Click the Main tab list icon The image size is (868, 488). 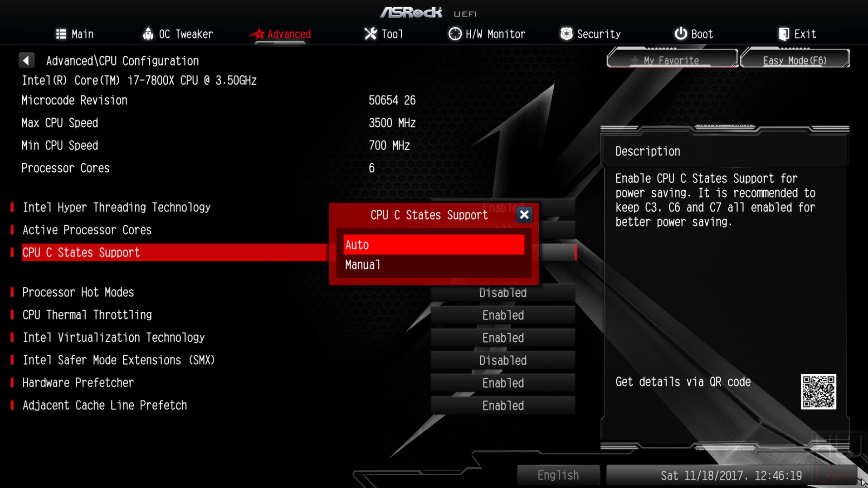[61, 34]
